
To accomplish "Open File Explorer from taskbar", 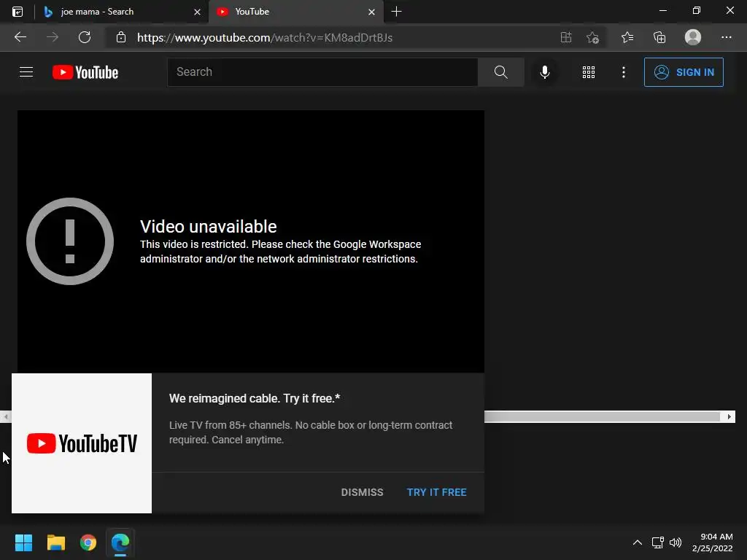I will point(55,542).
